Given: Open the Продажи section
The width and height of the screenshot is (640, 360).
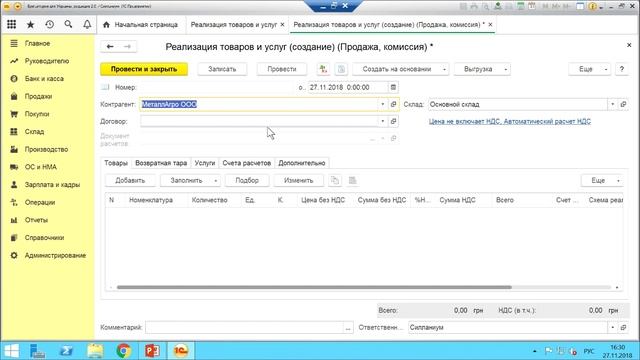Looking at the screenshot, I should click(38, 96).
